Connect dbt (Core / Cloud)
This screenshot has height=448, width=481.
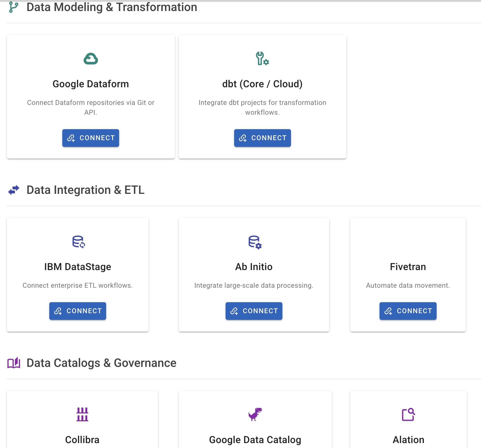pyautogui.click(x=262, y=138)
